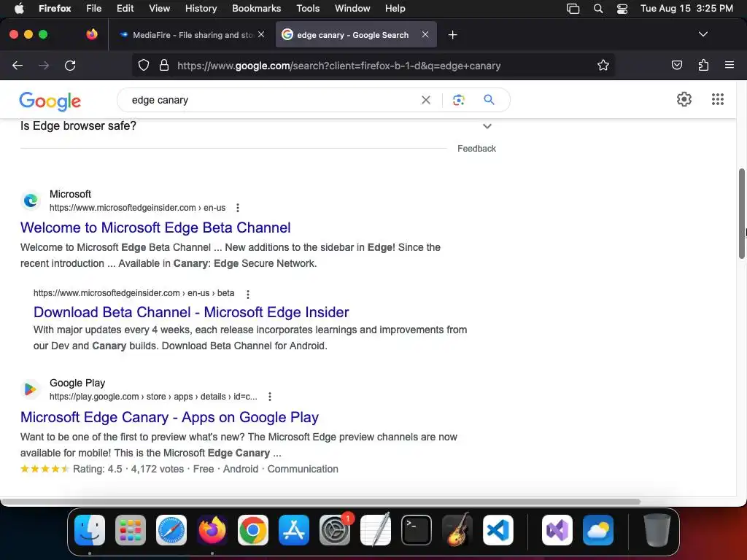Image resolution: width=747 pixels, height=560 pixels.
Task: Open the Firefox Extensions puzzle icon
Action: pos(703,66)
